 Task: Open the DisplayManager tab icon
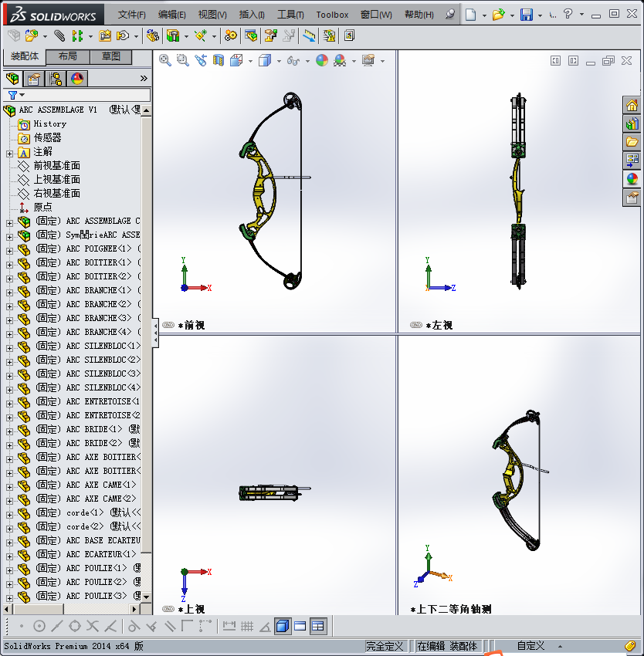point(77,78)
